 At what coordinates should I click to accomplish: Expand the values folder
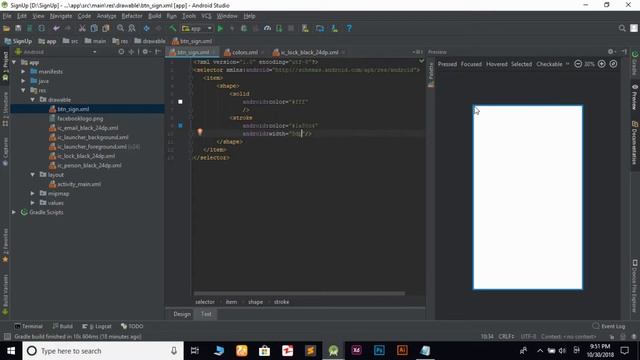pyautogui.click(x=33, y=203)
